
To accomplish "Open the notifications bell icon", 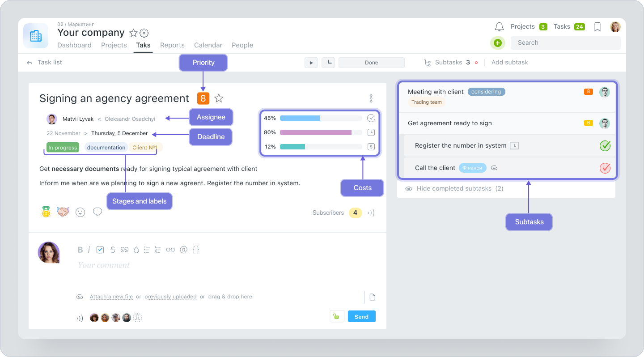I will pyautogui.click(x=499, y=26).
